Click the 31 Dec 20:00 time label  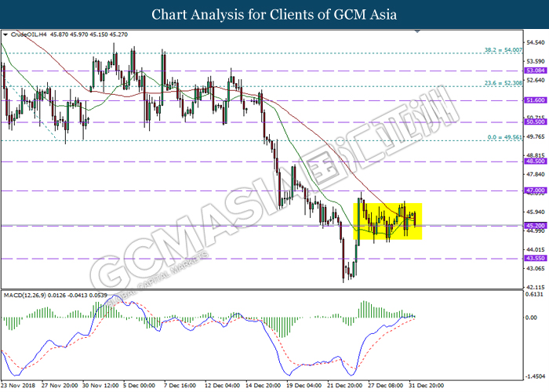(x=426, y=386)
